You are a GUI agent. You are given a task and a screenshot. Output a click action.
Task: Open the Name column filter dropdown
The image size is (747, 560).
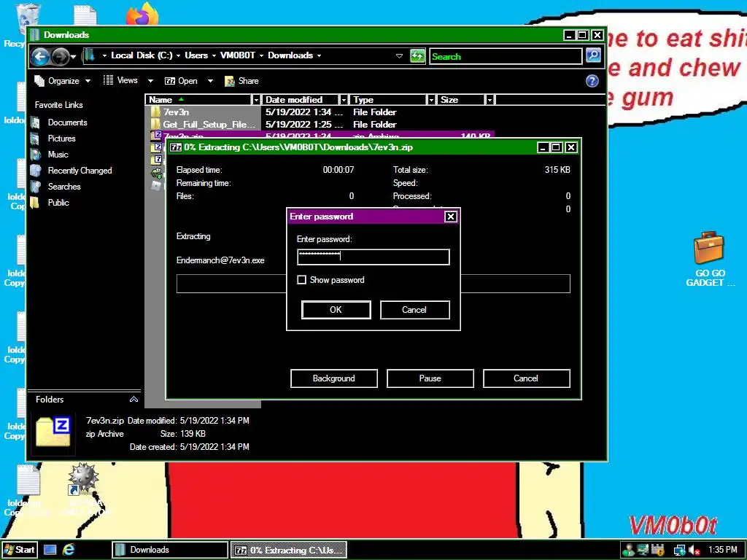pos(256,99)
